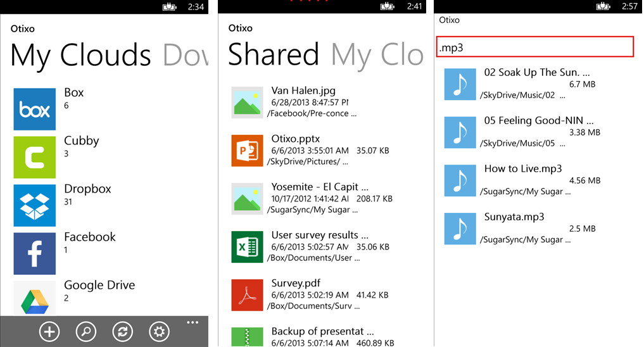644x347 pixels.
Task: Select the How to Live.mp3 title
Action: click(523, 169)
